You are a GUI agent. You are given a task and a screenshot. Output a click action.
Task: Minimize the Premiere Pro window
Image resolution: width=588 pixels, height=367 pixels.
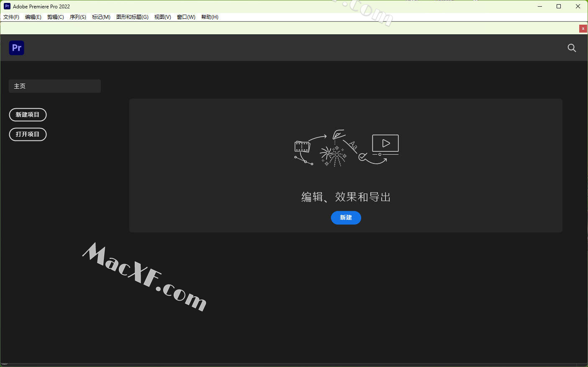[539, 6]
